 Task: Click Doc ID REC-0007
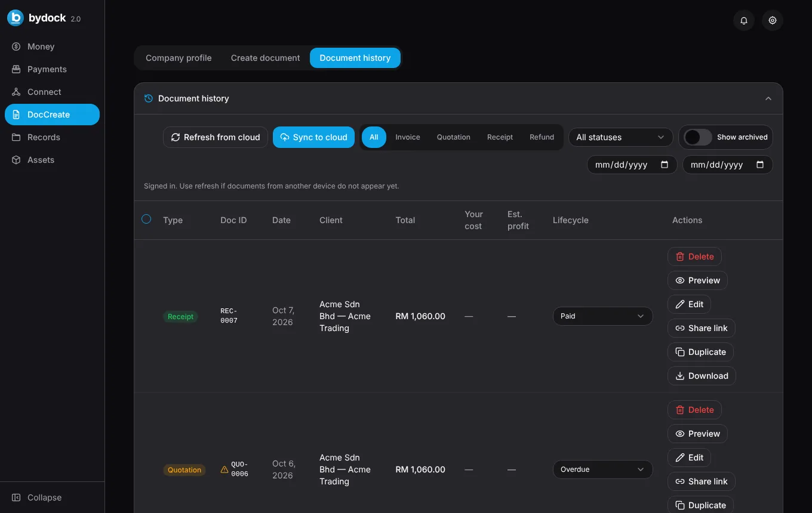coord(229,316)
